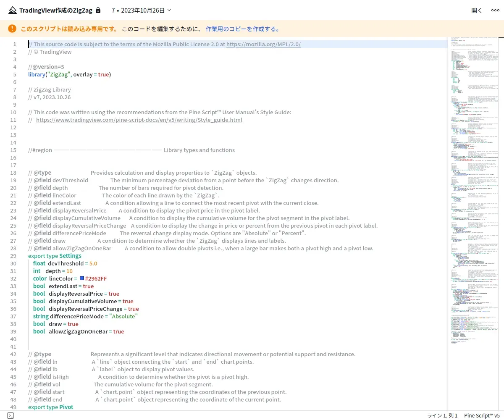Click the script title TradingView作成のZigZag
Screen dimensions: 504x420
[x=56, y=10]
